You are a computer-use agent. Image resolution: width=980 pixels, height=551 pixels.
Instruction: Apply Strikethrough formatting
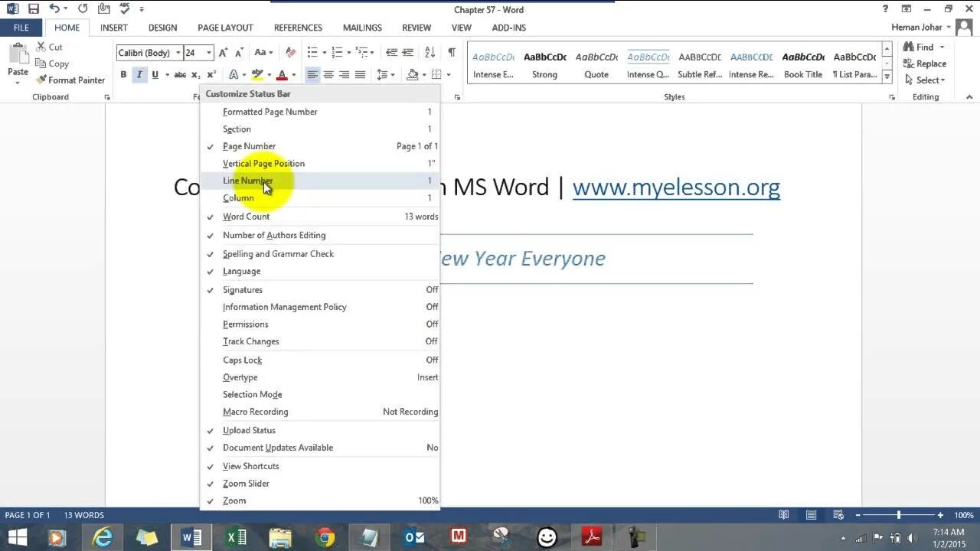tap(180, 75)
